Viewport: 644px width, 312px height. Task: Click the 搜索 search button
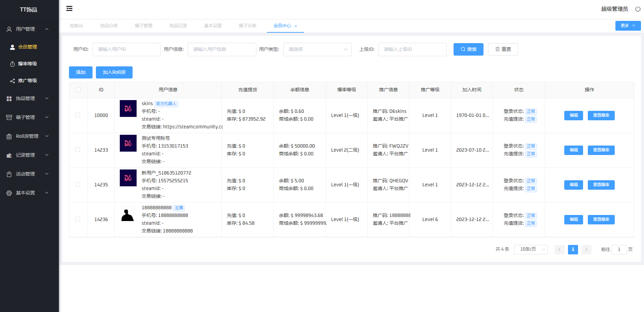468,49
